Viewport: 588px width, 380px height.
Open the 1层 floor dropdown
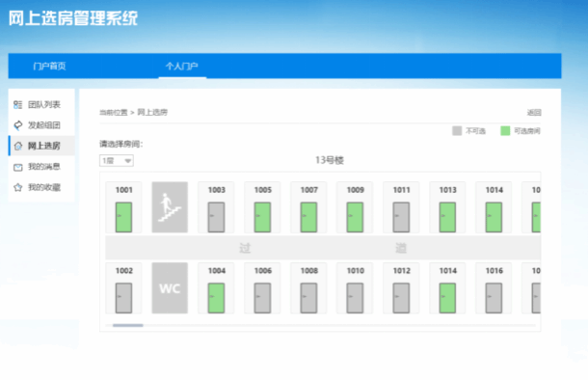[117, 160]
